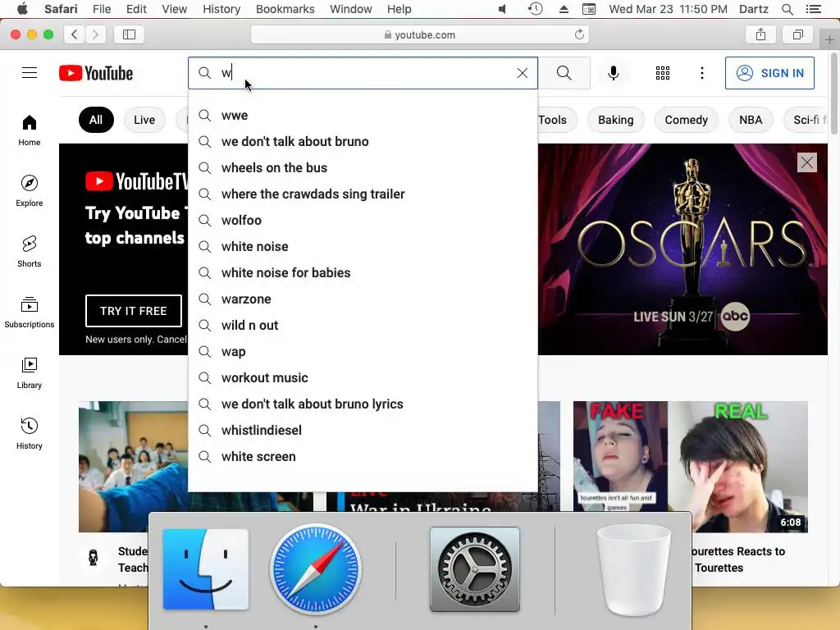Click inside the YouTube search field
The image size is (840, 630).
[x=364, y=73]
